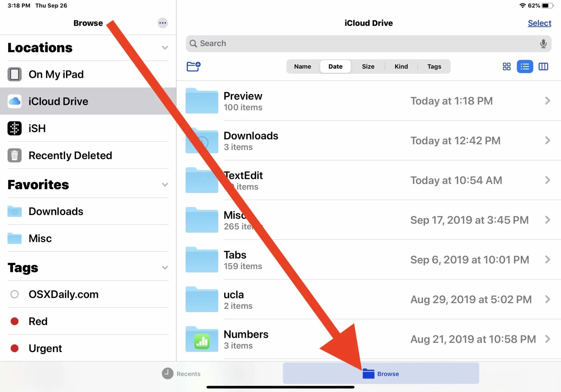
Task: Select the OSXDaily.com tag
Action: pyautogui.click(x=88, y=294)
